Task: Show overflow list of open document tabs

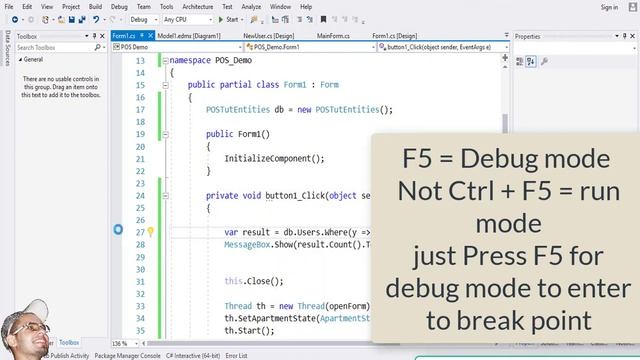Action: [x=506, y=36]
